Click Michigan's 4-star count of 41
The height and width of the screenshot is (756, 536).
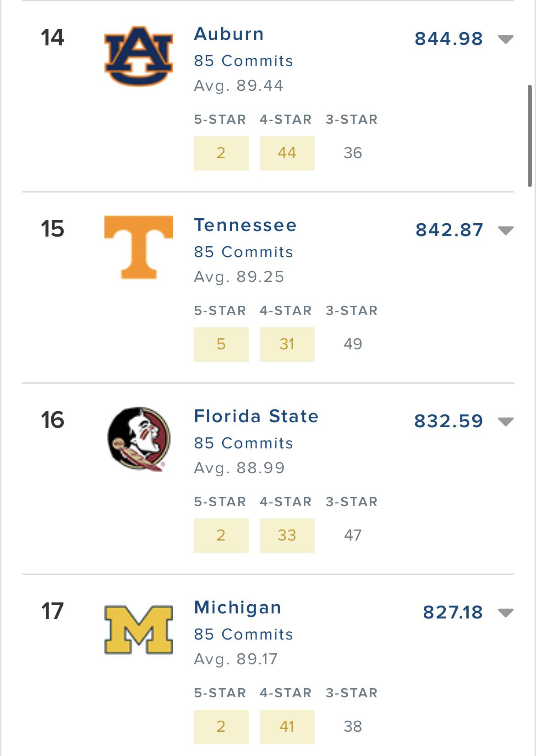click(x=287, y=727)
